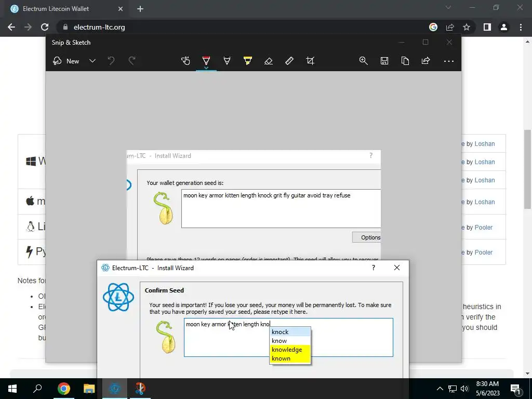Save the snip with the floppy icon

click(384, 61)
